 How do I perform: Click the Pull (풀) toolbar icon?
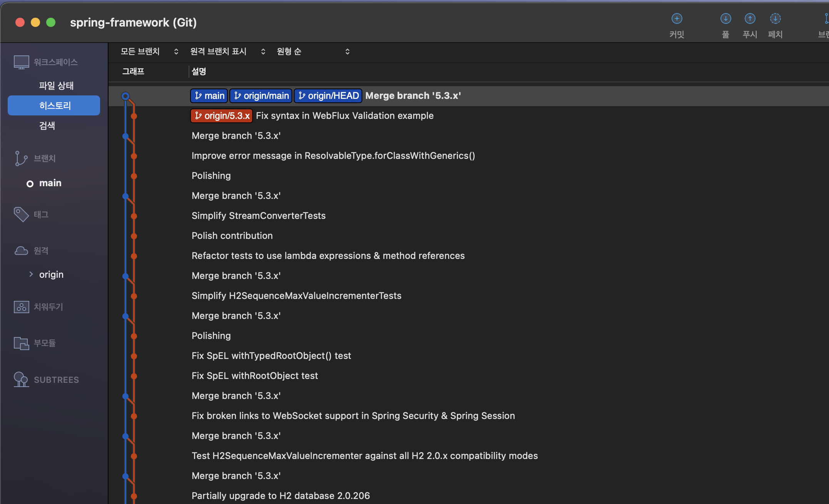pyautogui.click(x=725, y=19)
